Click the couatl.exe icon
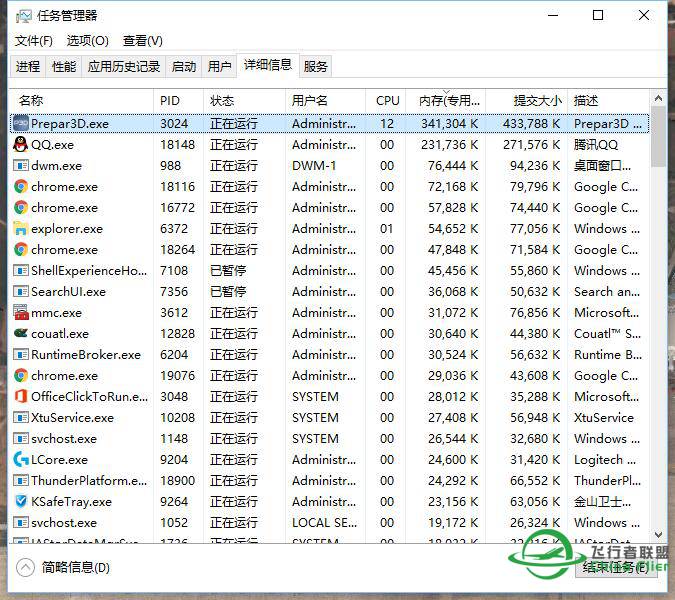 tap(21, 333)
